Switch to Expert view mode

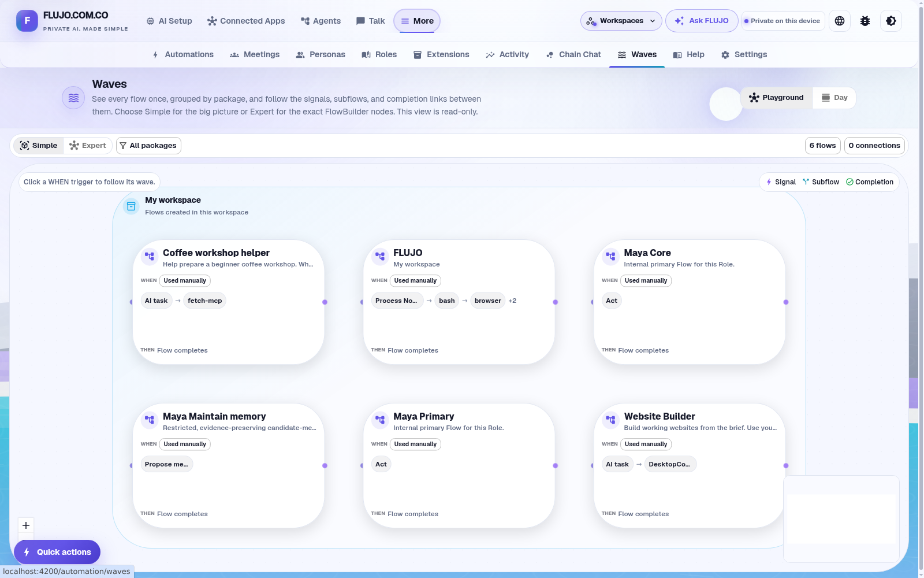(88, 146)
